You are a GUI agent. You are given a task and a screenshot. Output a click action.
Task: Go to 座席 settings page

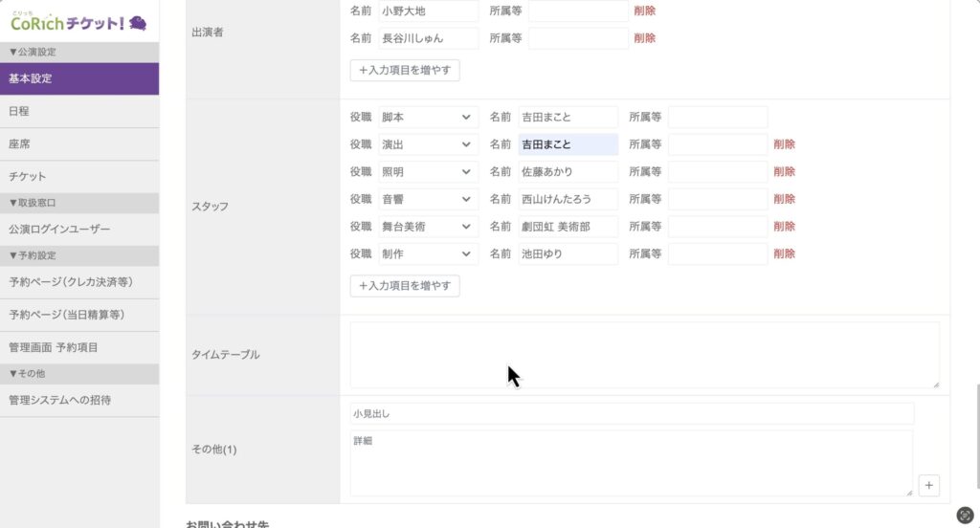point(78,143)
